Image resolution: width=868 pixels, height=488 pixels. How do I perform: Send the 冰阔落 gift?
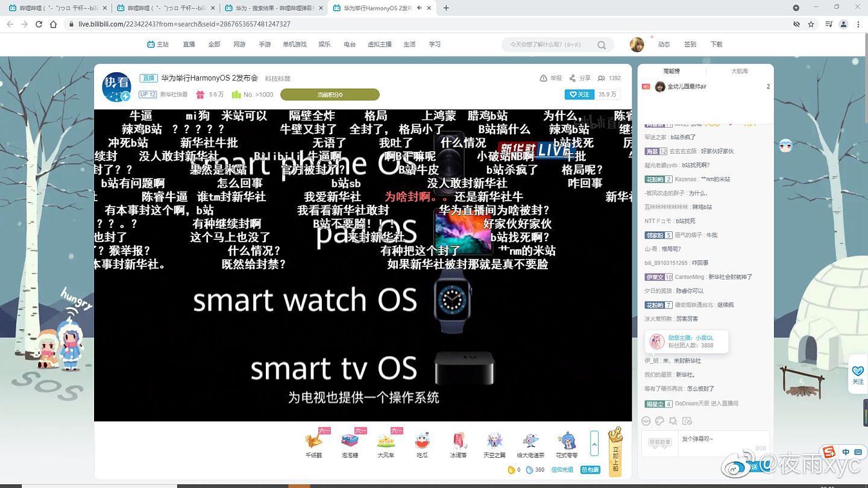click(458, 444)
